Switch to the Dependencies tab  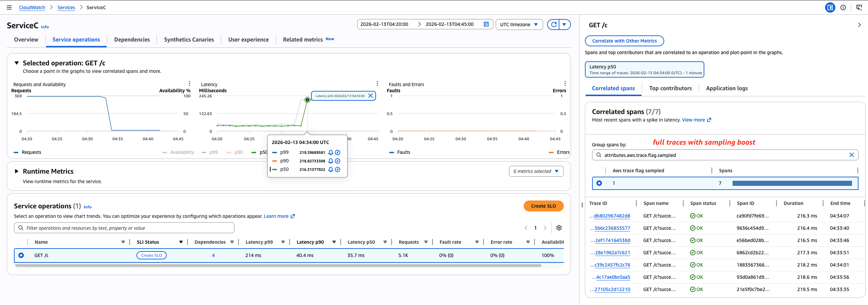click(x=132, y=39)
